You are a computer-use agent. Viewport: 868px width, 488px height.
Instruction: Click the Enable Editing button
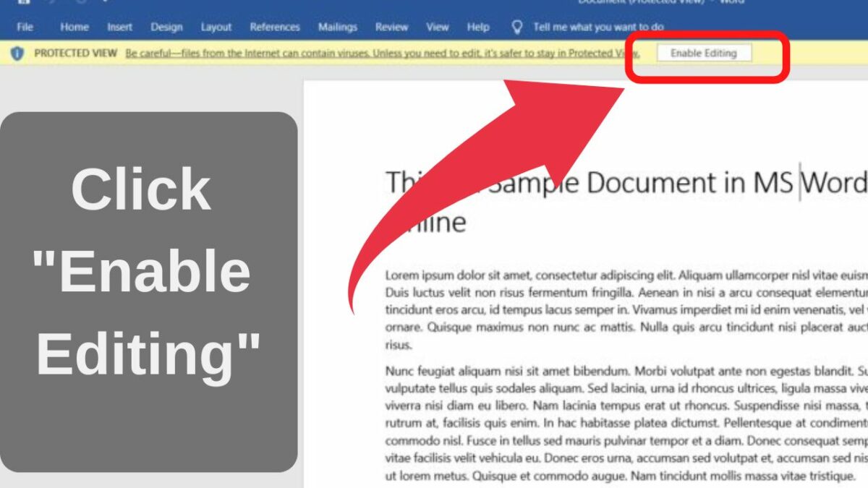pyautogui.click(x=704, y=53)
